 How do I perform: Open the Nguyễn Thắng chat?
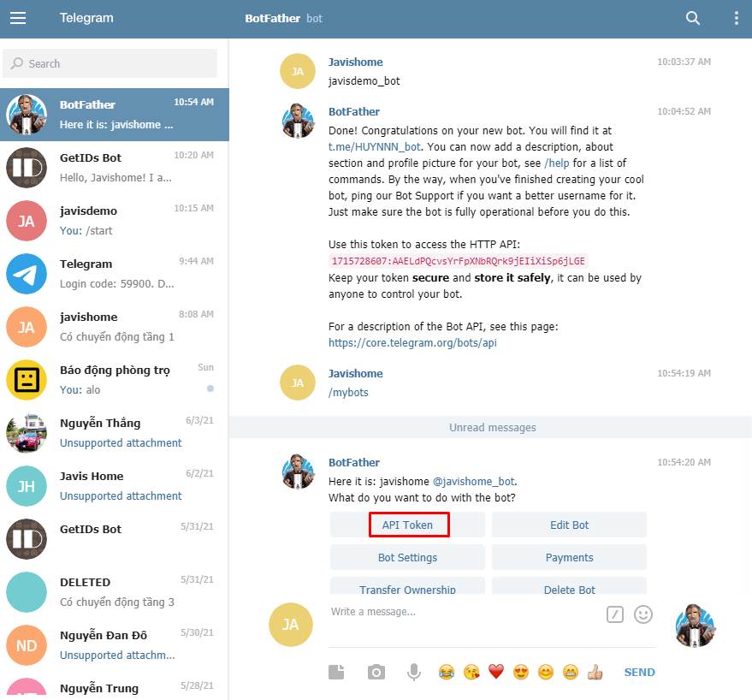[x=115, y=433]
